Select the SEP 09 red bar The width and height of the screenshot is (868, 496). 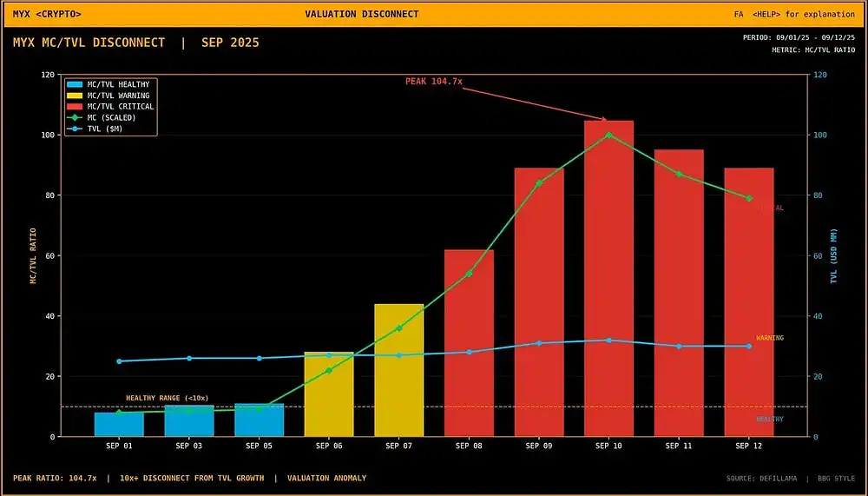coord(539,302)
